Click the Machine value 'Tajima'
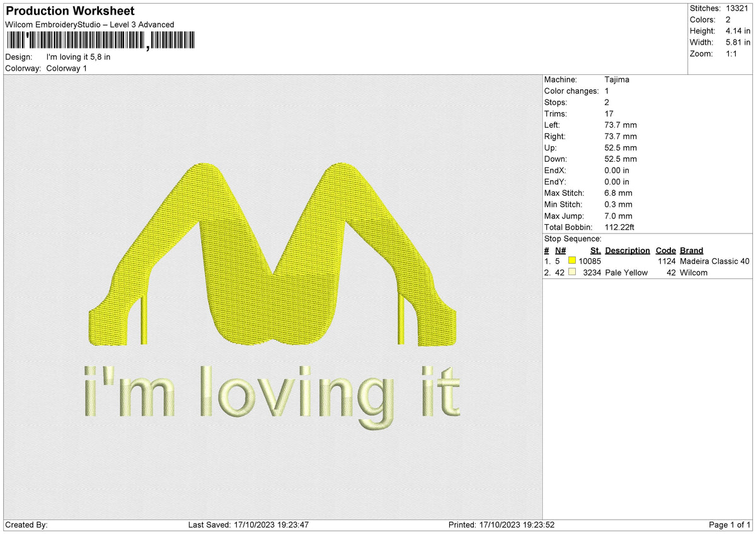 tap(616, 79)
